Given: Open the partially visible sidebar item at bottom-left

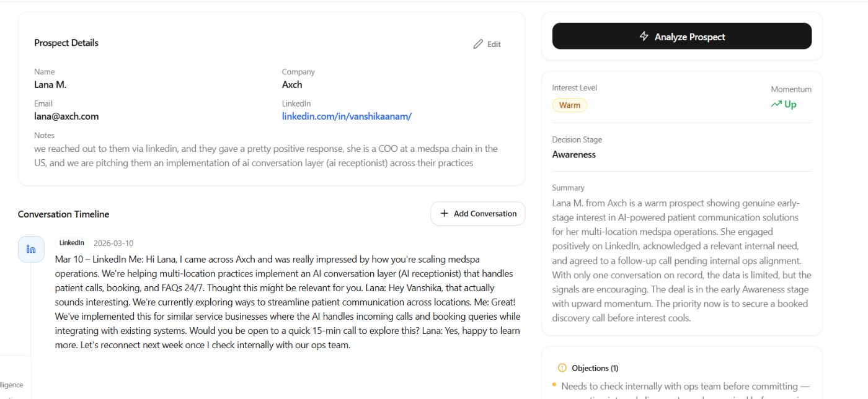Looking at the screenshot, I should [x=12, y=385].
